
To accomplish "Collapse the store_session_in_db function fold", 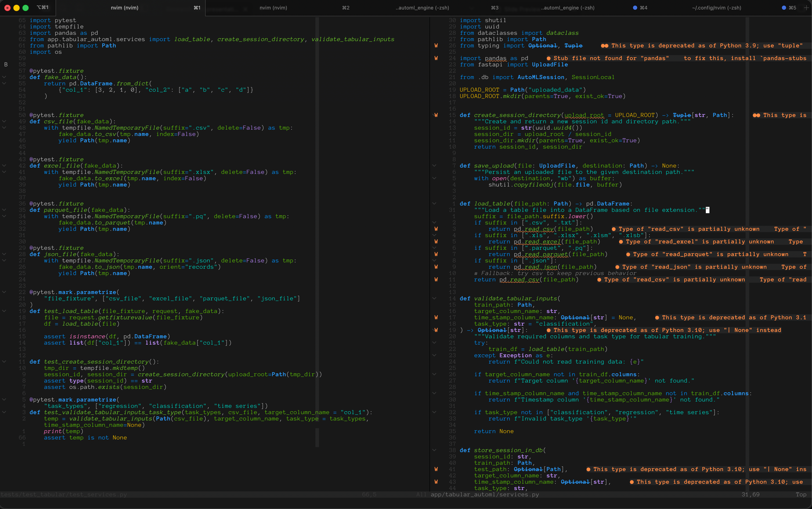I will point(434,451).
